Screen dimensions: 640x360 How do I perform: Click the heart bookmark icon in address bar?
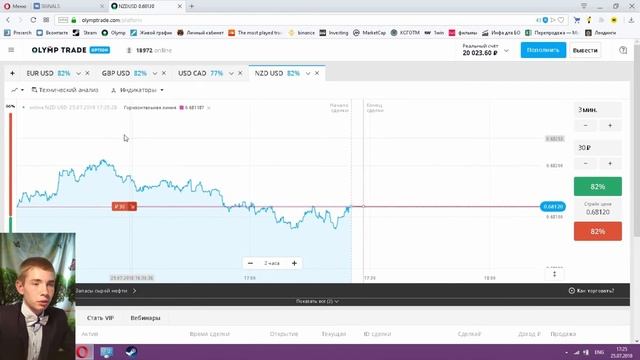(561, 20)
